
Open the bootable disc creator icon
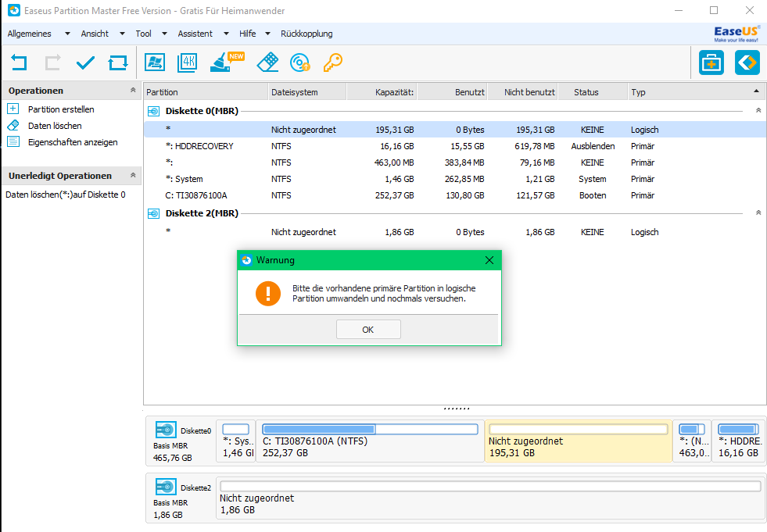[x=300, y=62]
